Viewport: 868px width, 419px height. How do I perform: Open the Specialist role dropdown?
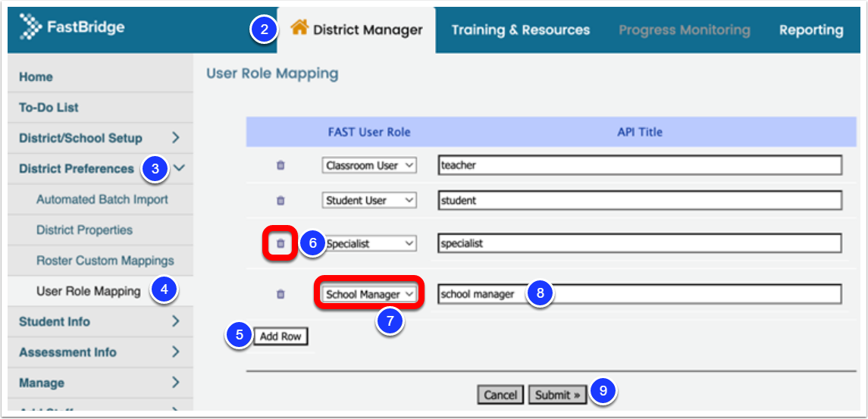(x=369, y=243)
